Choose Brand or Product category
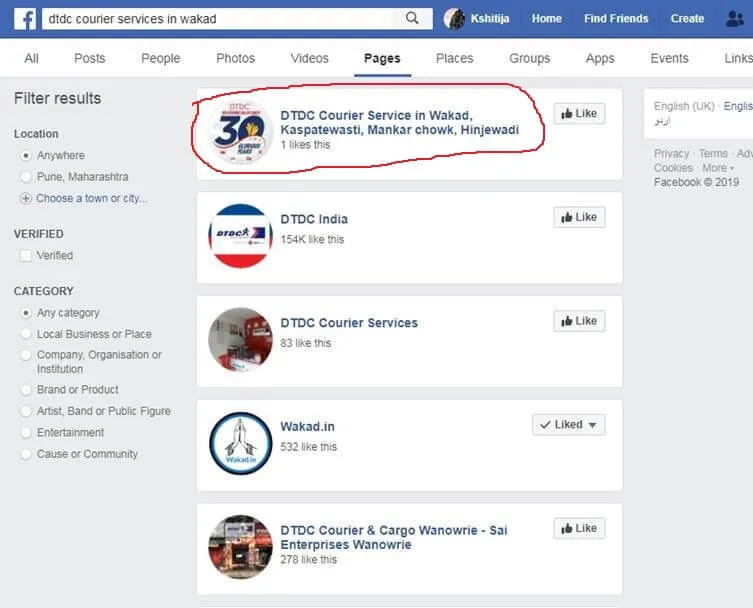The image size is (753, 608). click(26, 390)
